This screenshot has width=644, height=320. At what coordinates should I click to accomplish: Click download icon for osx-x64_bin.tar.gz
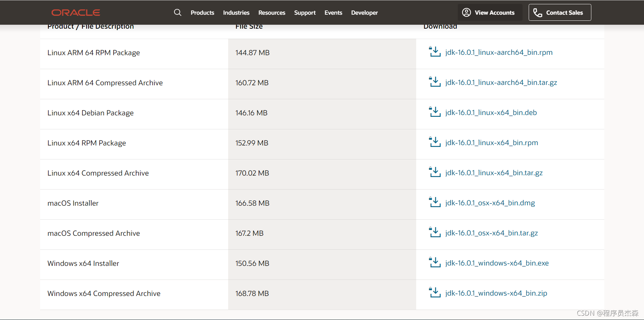435,232
